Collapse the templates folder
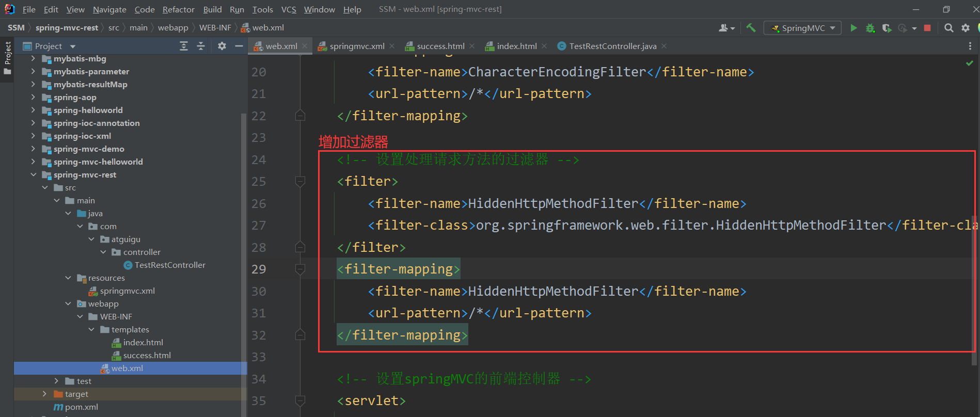980x417 pixels. point(91,329)
